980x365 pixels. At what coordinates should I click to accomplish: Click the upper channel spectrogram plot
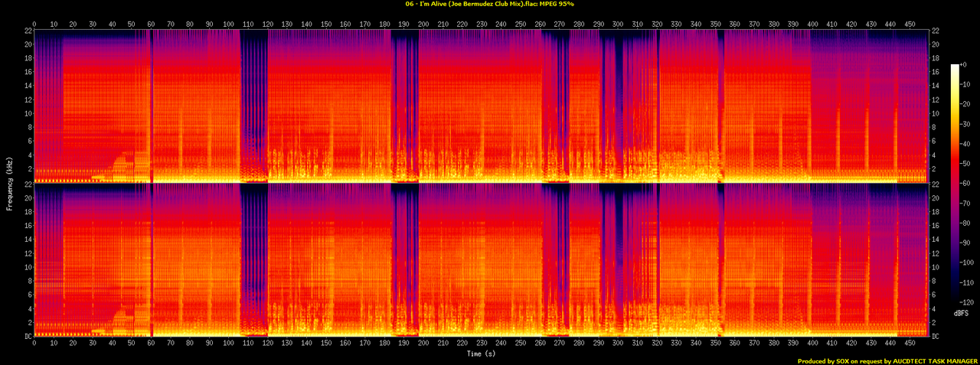(481, 106)
